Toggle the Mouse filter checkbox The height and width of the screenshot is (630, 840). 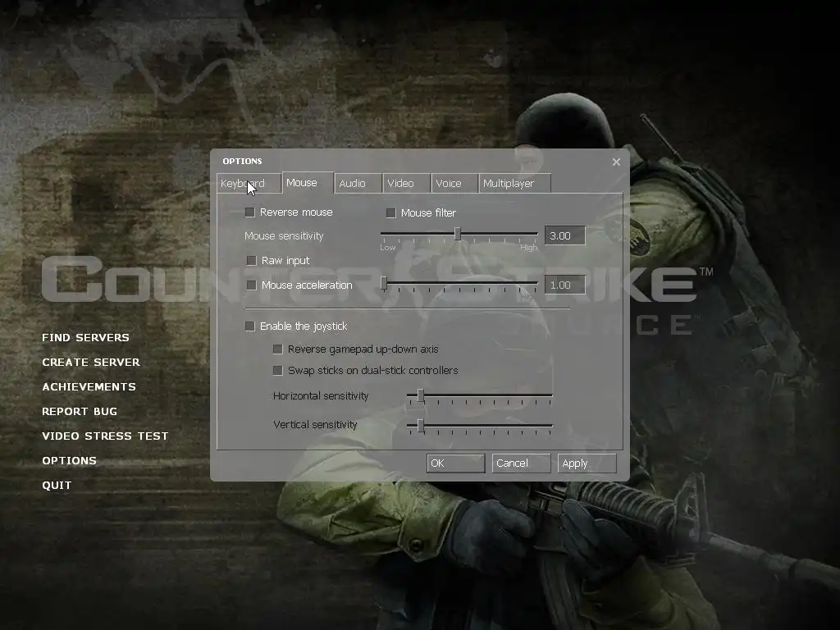[x=391, y=213]
